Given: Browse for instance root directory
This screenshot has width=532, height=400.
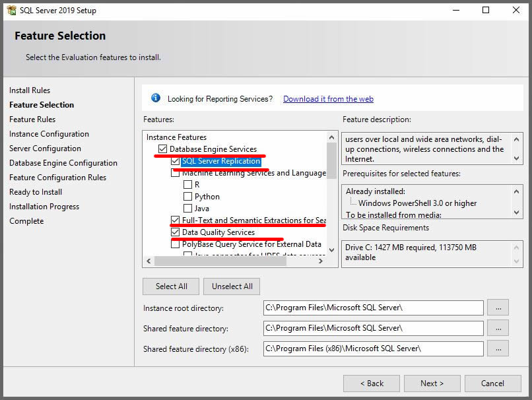Looking at the screenshot, I should coord(498,308).
